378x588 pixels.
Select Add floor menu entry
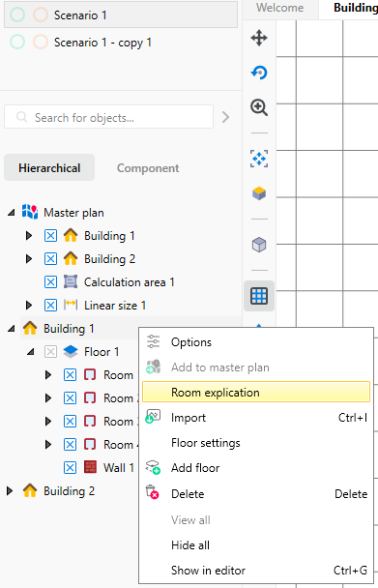[256, 468]
